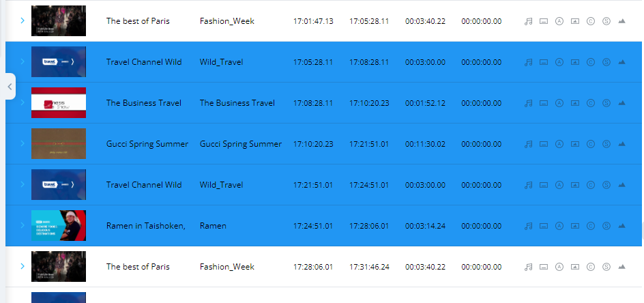Expand the first The best of Paris row
This screenshot has height=303, width=644.
[x=23, y=21]
